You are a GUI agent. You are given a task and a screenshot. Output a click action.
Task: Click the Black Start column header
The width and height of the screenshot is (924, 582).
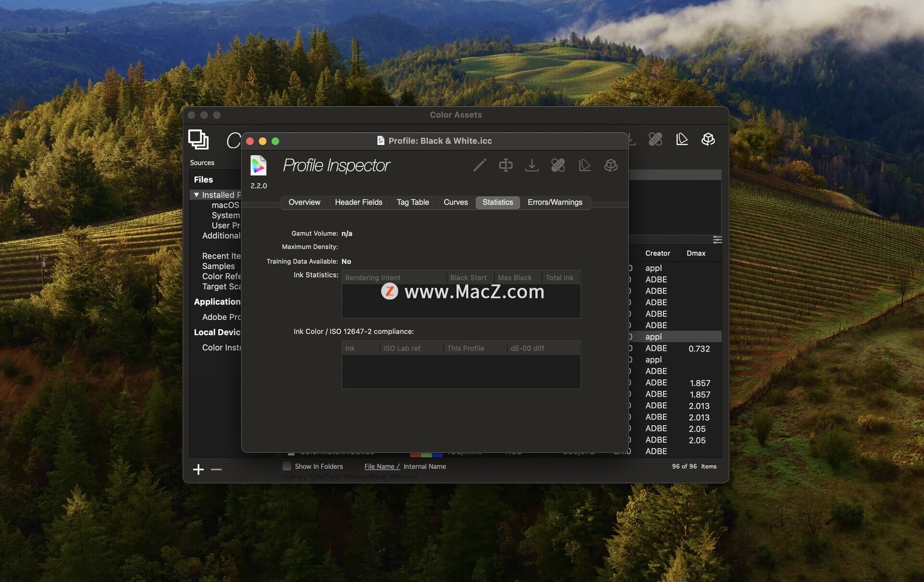tap(470, 277)
